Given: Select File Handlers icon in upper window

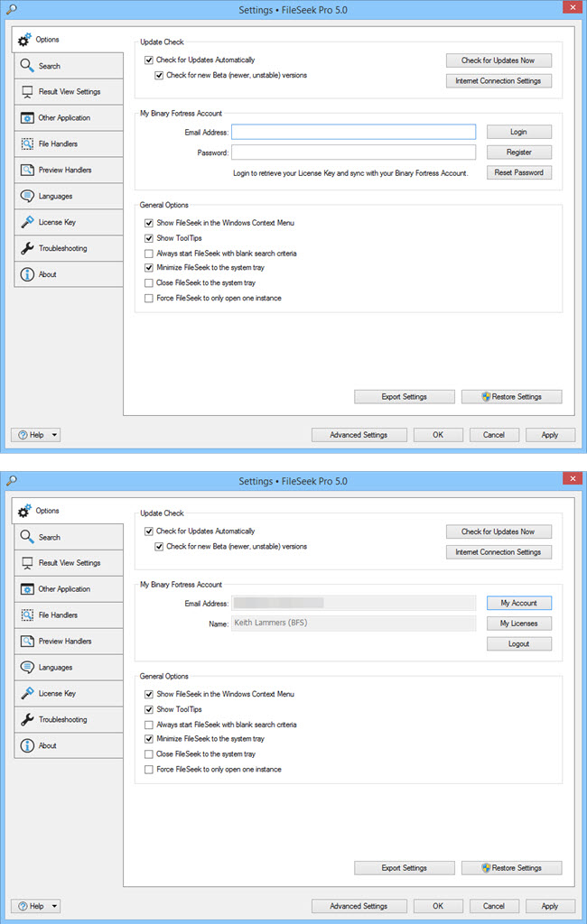Looking at the screenshot, I should tap(27, 143).
